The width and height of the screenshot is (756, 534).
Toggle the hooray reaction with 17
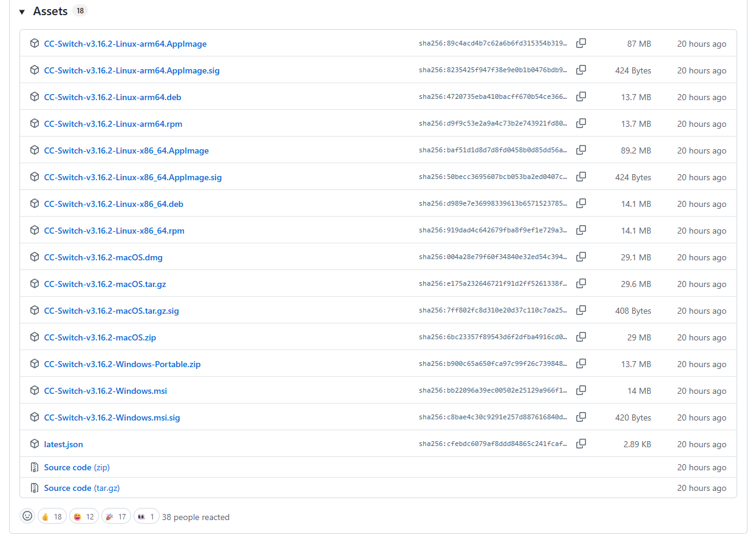pos(116,516)
